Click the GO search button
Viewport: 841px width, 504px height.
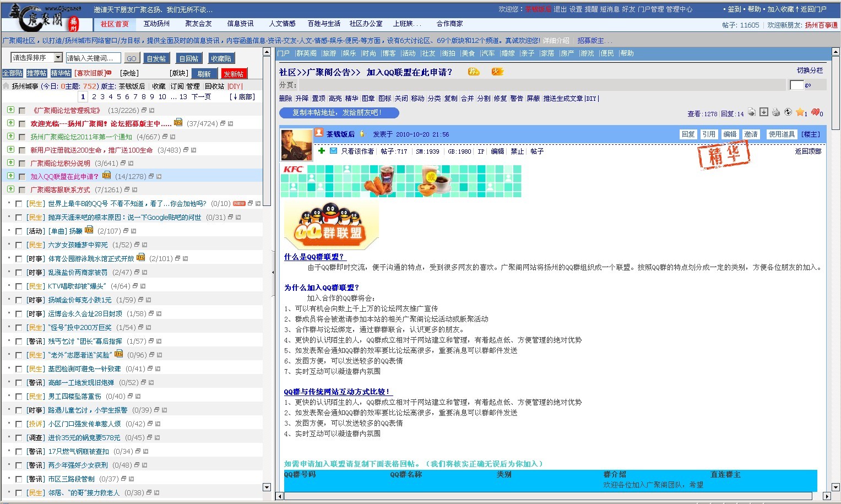(x=131, y=58)
